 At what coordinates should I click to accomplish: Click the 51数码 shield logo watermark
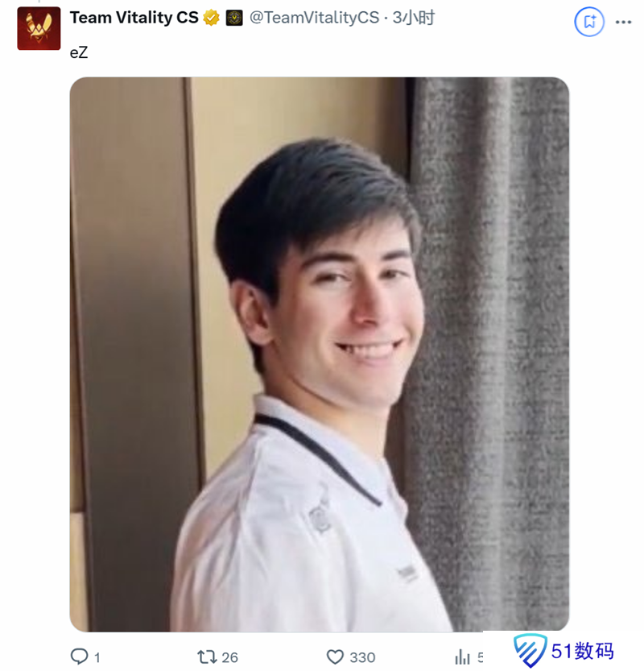[530, 651]
